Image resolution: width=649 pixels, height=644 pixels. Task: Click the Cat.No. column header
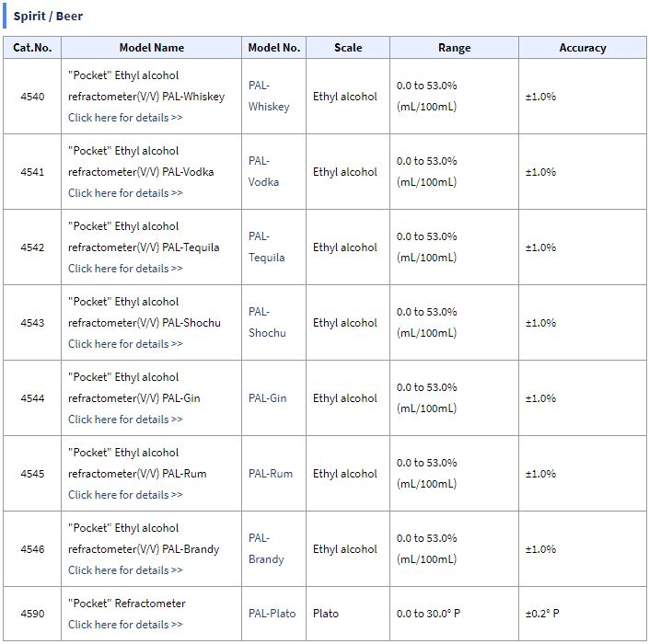point(32,48)
